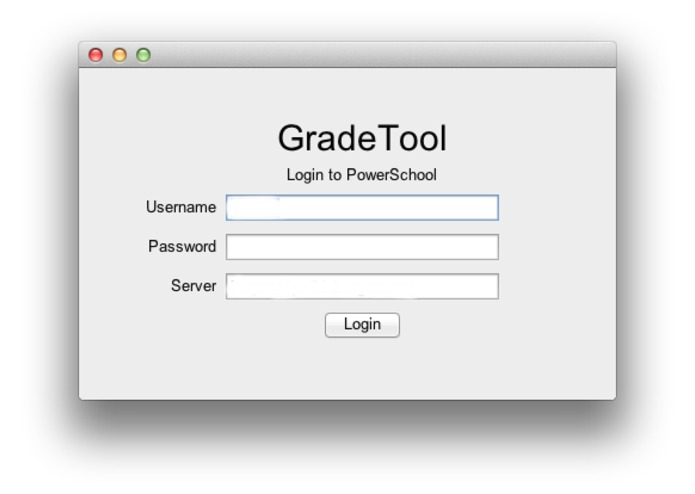The image size is (695, 494).
Task: Click the Username input field
Action: [362, 207]
